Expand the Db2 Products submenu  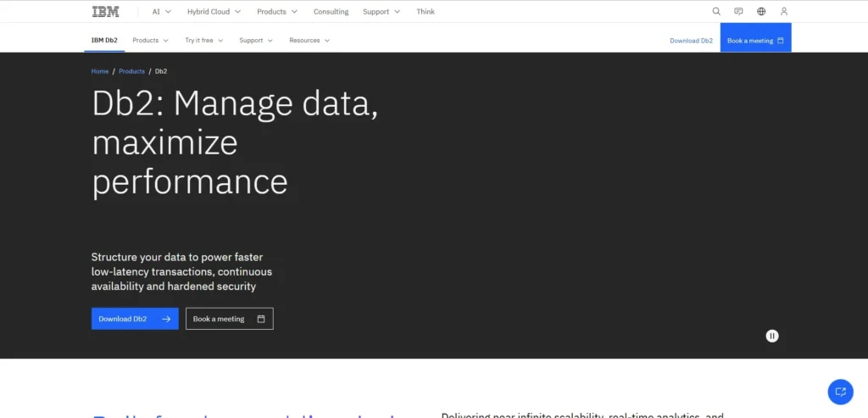[150, 41]
